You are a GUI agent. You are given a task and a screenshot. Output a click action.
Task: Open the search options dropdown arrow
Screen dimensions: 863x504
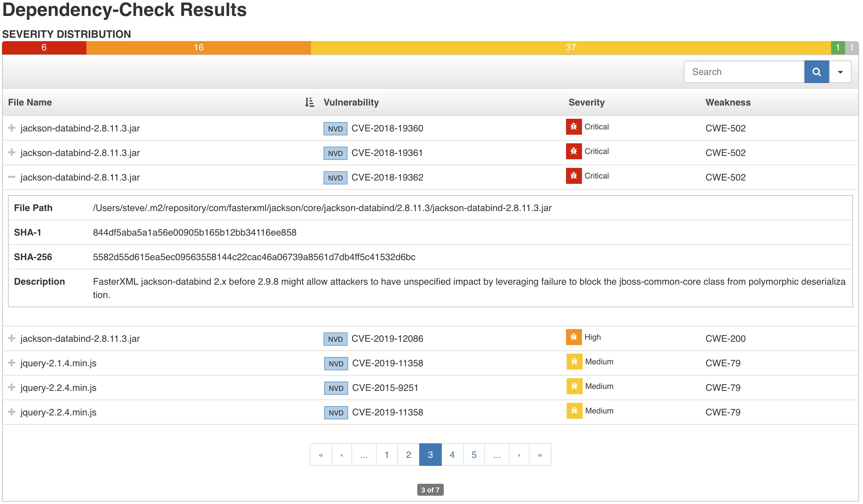840,72
